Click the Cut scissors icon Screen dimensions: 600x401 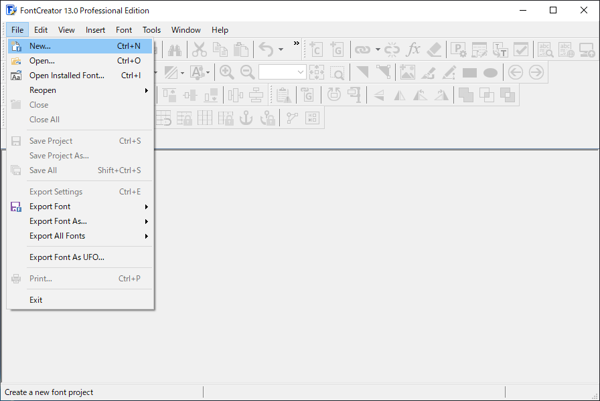[199, 50]
